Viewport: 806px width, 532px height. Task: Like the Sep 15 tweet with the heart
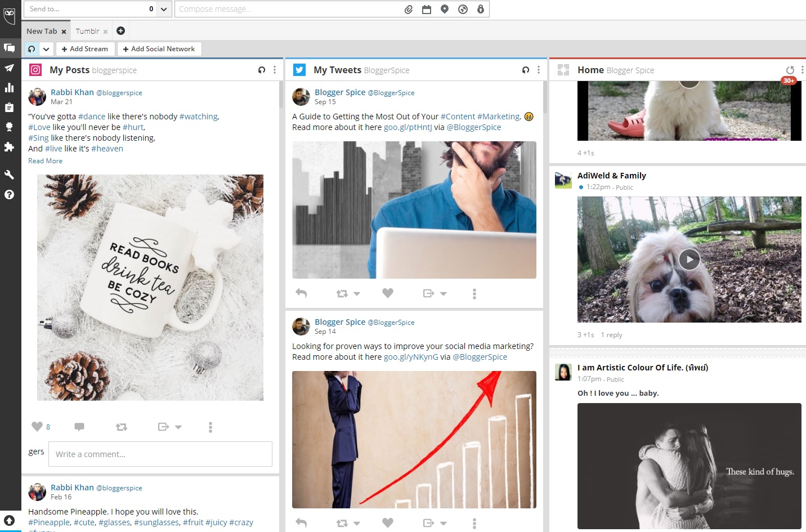(388, 293)
